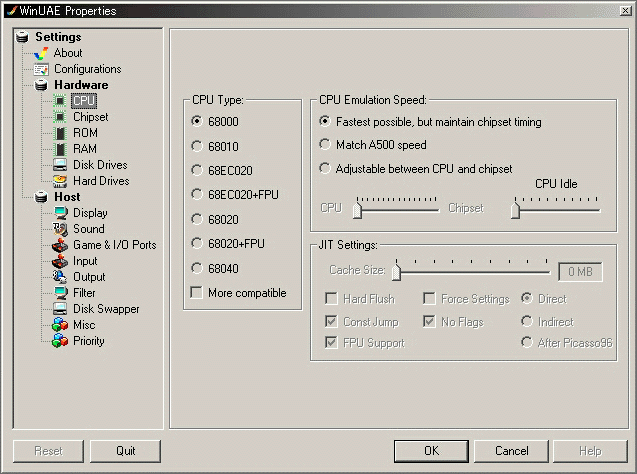Viewport: 637px width, 474px height.
Task: Open the Display settings page
Action: click(90, 213)
